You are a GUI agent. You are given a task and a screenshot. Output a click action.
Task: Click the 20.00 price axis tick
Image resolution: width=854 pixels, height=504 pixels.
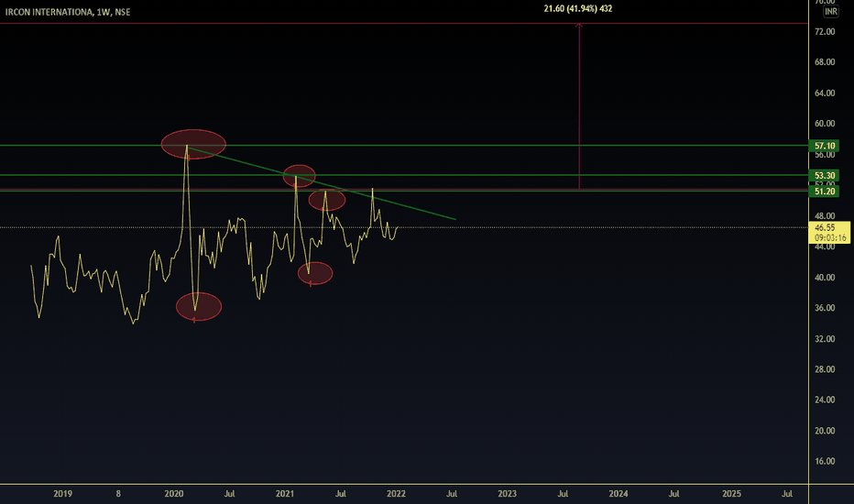click(x=825, y=431)
